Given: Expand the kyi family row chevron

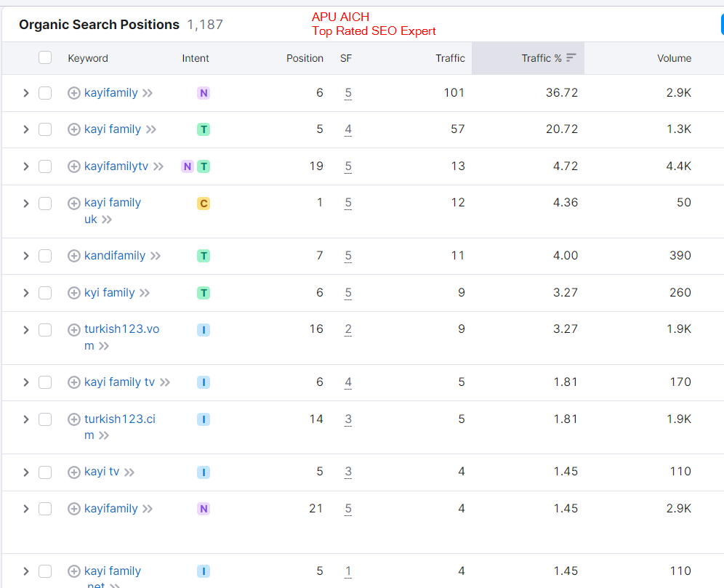Looking at the screenshot, I should (25, 293).
